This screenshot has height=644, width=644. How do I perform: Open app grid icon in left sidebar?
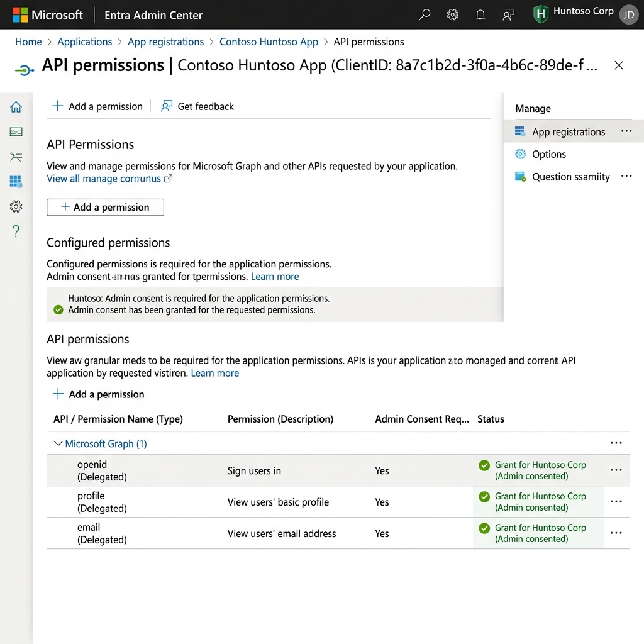coord(16,182)
